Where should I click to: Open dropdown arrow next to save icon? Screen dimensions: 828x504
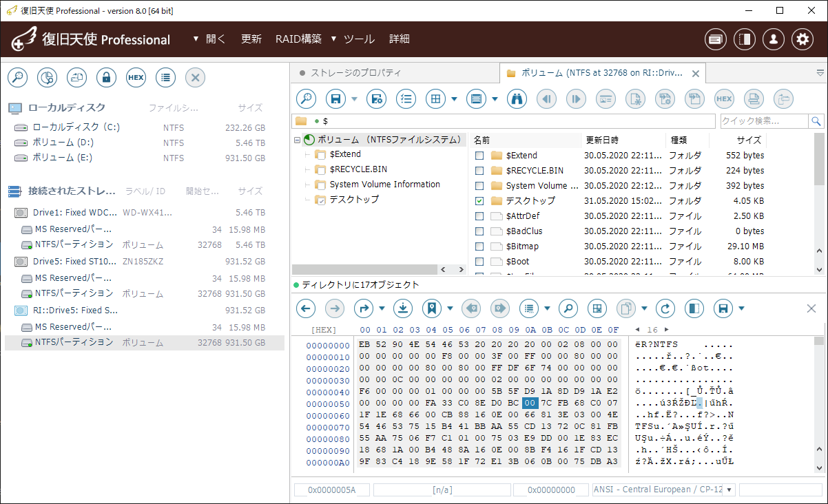(354, 99)
